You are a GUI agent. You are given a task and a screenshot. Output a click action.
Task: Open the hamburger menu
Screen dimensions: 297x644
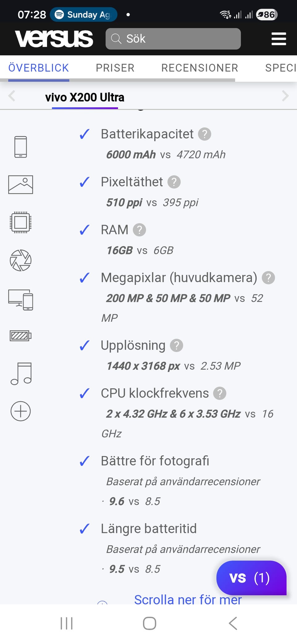pos(278,39)
